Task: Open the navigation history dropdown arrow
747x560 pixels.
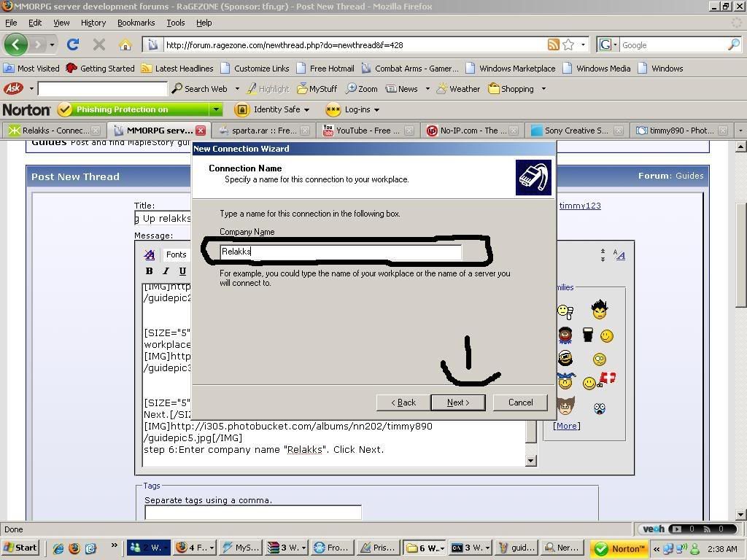Action: pos(52,44)
